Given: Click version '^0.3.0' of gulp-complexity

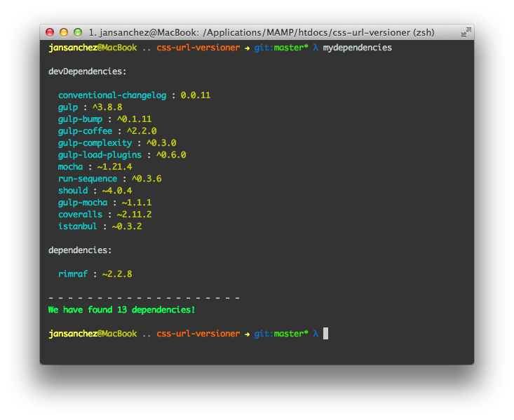Looking at the screenshot, I should pyautogui.click(x=161, y=143).
